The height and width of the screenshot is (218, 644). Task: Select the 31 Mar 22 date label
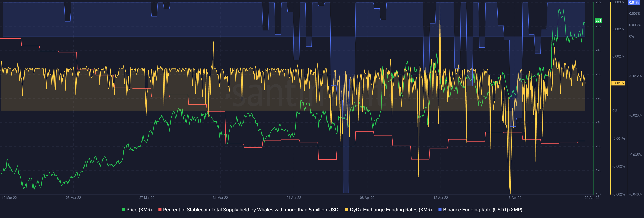[x=220, y=198]
